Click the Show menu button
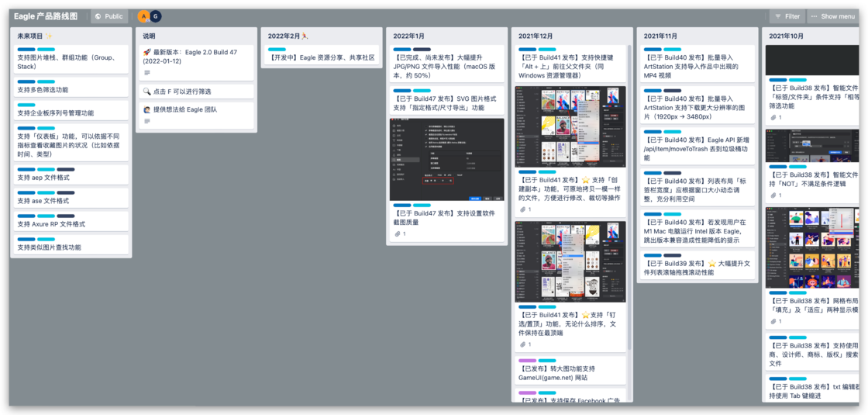This screenshot has width=868, height=415. pos(833,16)
